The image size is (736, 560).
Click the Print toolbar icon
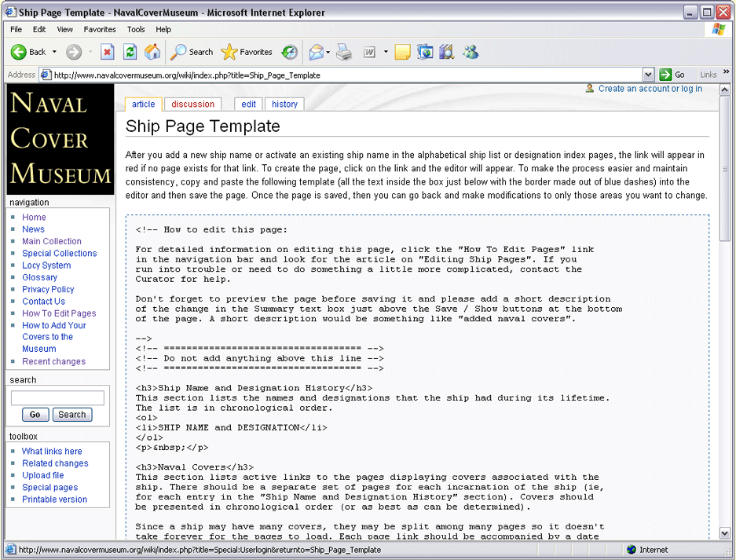(x=344, y=52)
